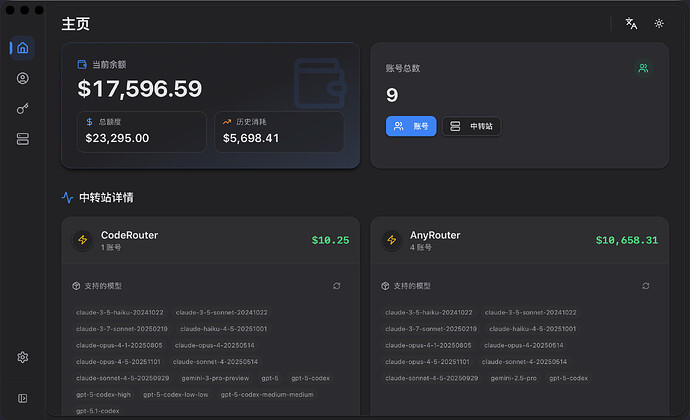The image size is (690, 420).
Task: Open settings gear in sidebar
Action: 22,357
